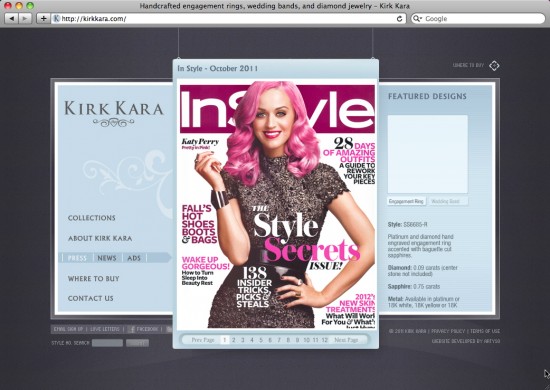The image size is (550, 390).
Task: Click the InStyle magazine cover image
Action: (x=277, y=205)
